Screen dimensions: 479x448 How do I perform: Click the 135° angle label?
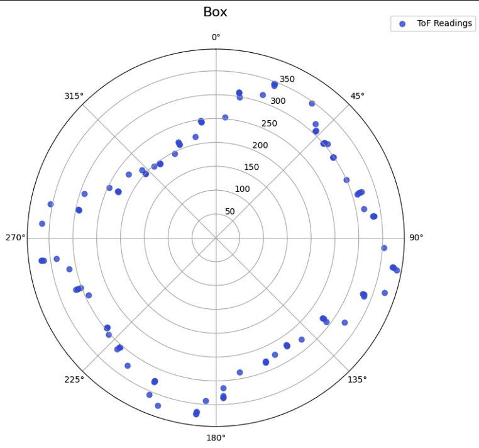click(357, 379)
